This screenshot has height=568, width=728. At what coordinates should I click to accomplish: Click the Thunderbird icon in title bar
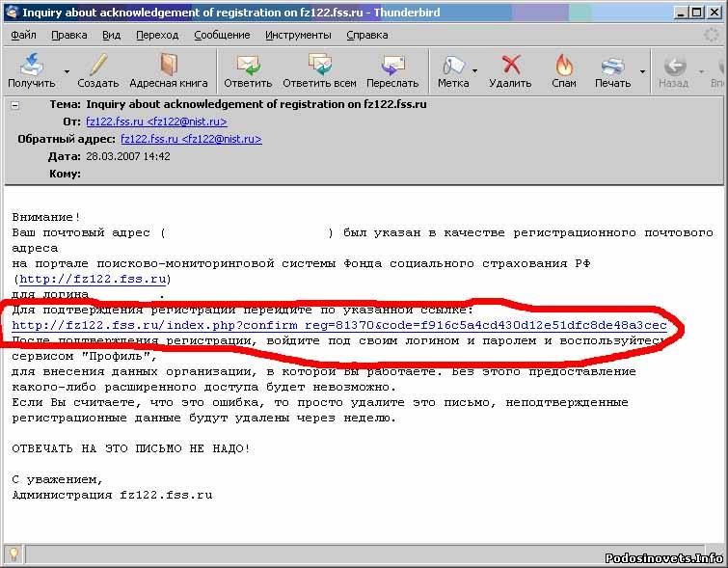point(12,12)
